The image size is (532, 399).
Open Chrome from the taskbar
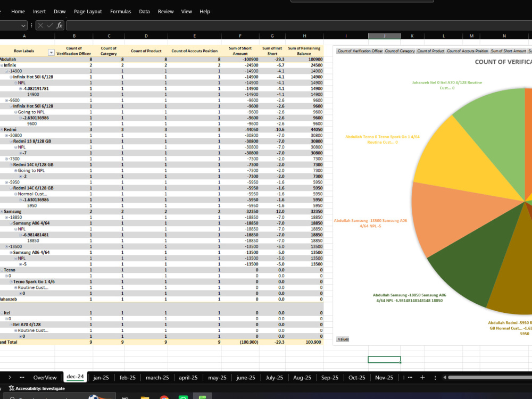point(164,397)
